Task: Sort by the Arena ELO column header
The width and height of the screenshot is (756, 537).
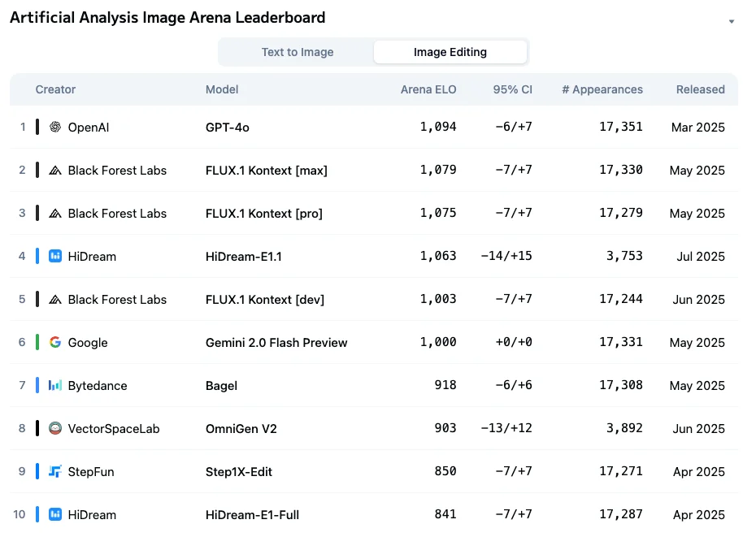Action: point(428,89)
